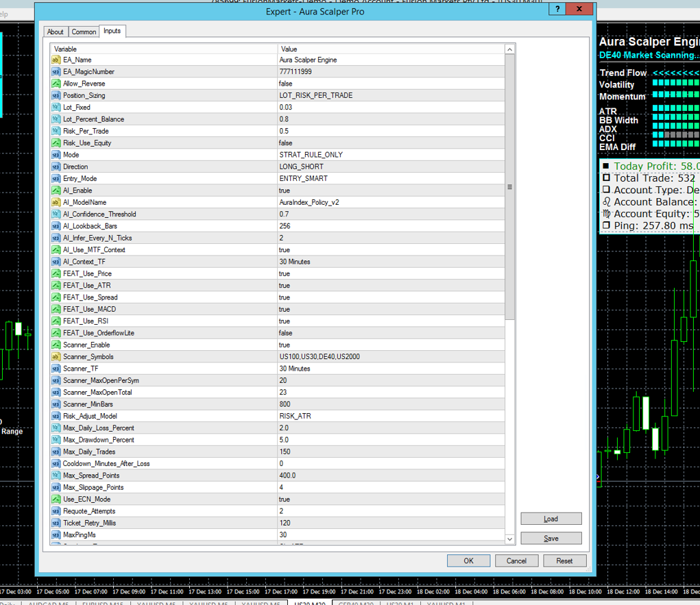Open the Position_Sizing value LOT_RISK_PER_TRADE
Screen dimensions: 700x605
pyautogui.click(x=316, y=96)
